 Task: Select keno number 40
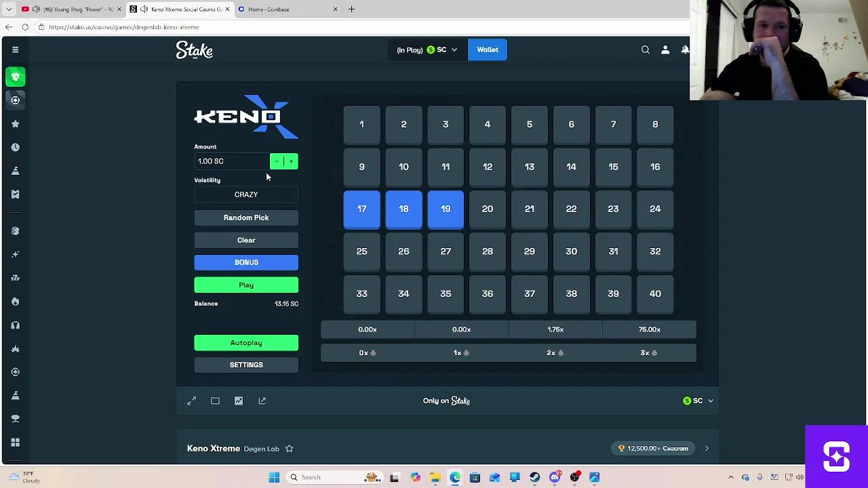click(x=655, y=293)
